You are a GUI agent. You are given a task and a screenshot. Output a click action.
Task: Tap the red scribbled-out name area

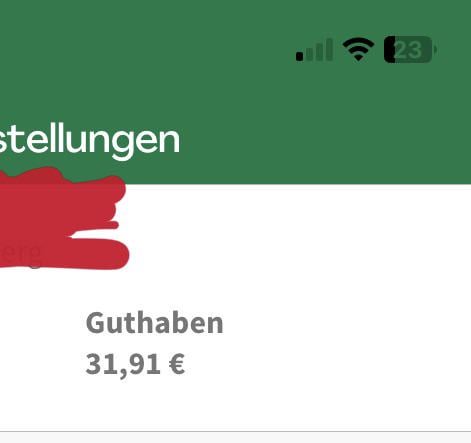pyautogui.click(x=63, y=218)
